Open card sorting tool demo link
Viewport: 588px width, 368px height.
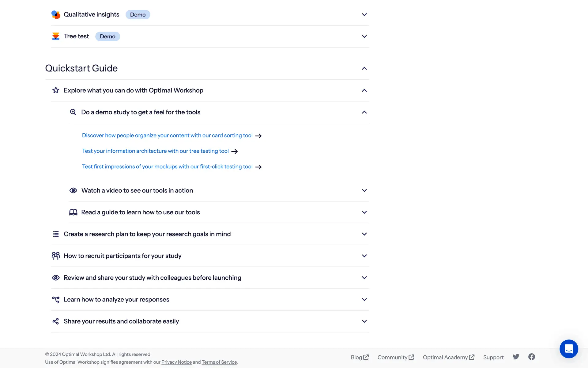(x=167, y=136)
